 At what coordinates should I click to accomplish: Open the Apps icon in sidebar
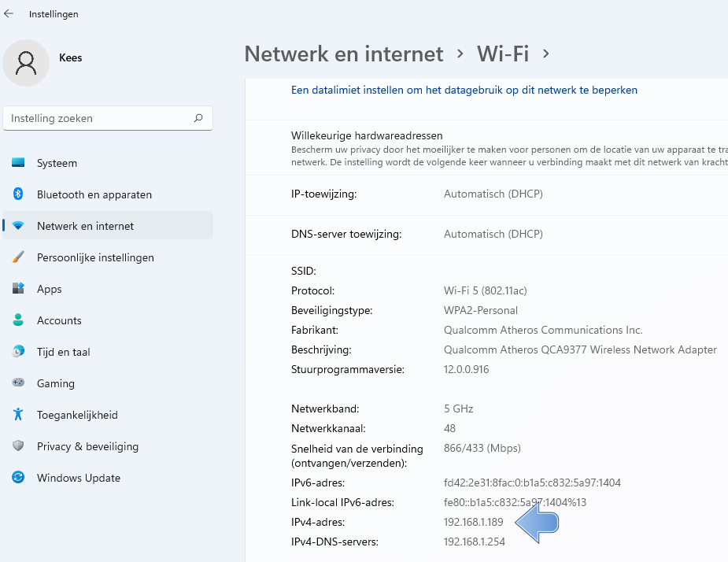(x=18, y=288)
